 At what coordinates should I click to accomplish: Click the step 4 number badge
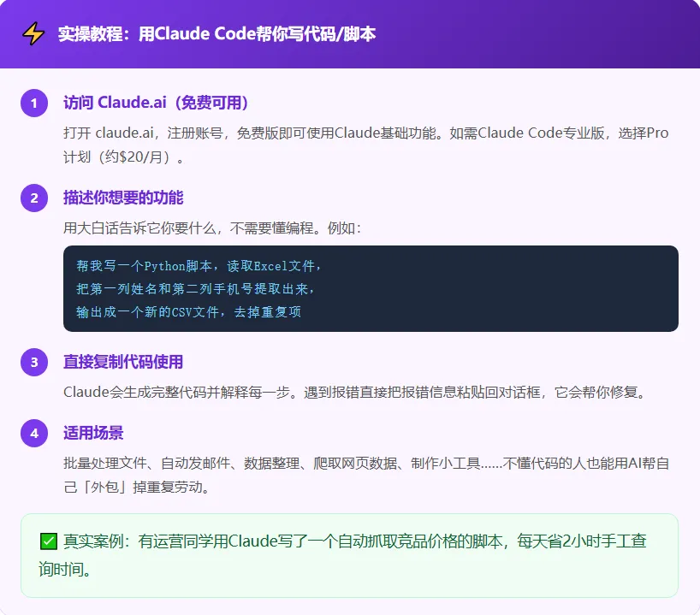(34, 433)
